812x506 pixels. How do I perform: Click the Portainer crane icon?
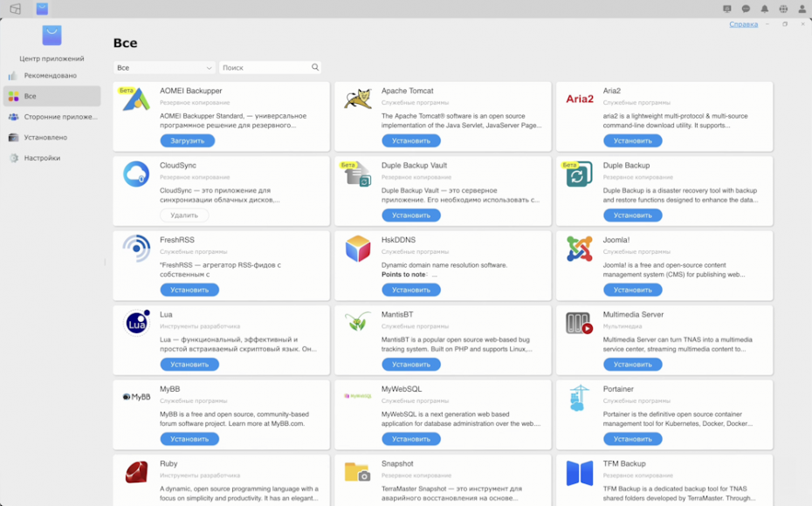(x=579, y=398)
